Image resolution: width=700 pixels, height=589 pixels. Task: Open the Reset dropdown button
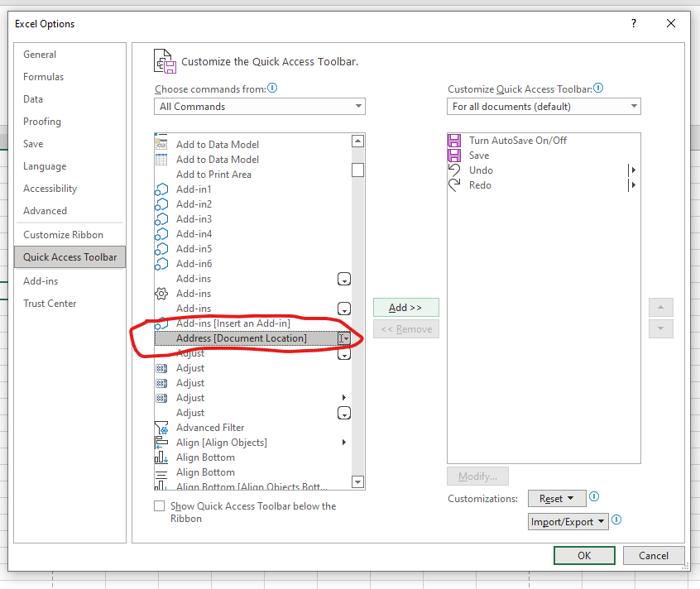557,499
